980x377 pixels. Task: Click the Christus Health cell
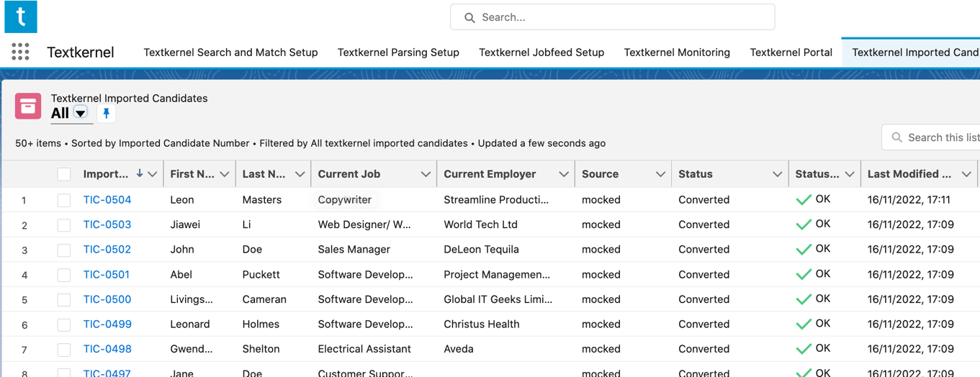click(x=482, y=324)
